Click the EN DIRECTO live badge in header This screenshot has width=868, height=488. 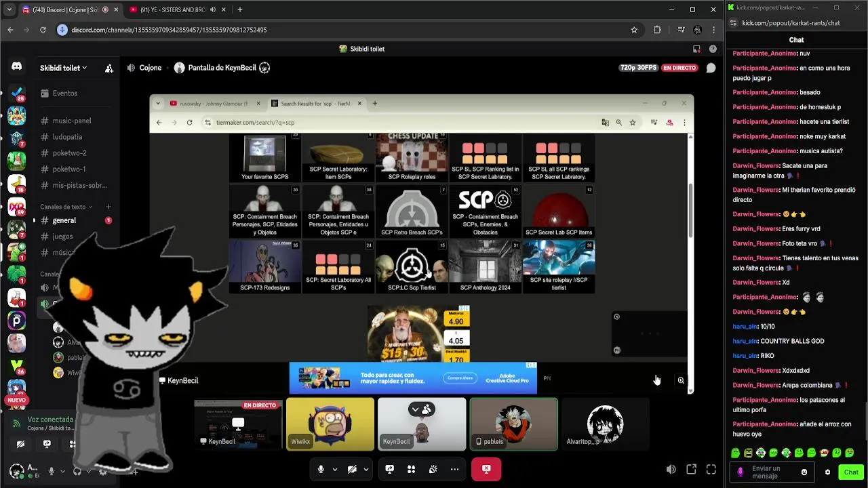coord(679,68)
